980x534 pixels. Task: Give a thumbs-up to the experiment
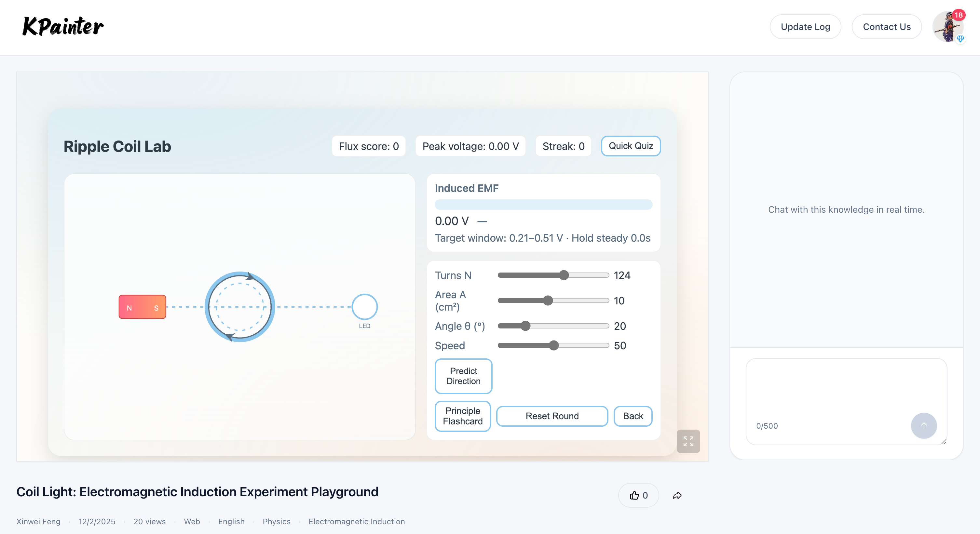pos(638,495)
